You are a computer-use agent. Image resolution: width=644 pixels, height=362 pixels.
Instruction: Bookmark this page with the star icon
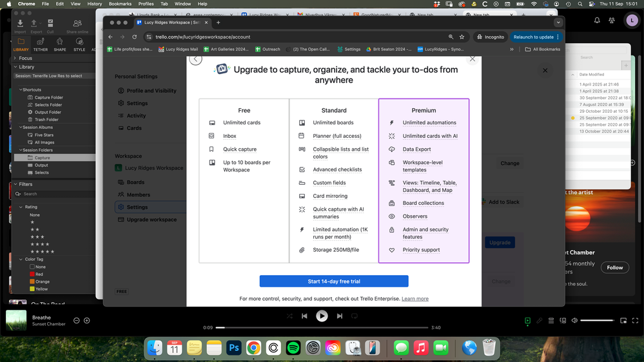pos(462,37)
